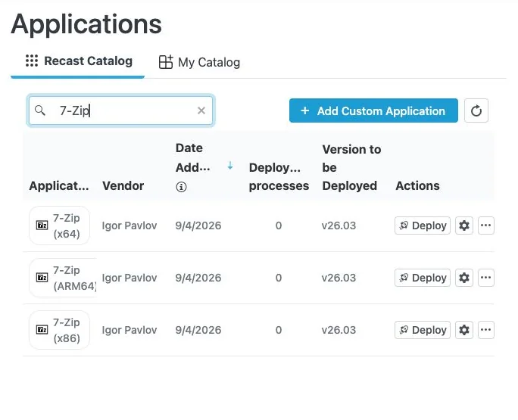Click deployment count 0 in 7-Zip (x86) row

click(279, 330)
